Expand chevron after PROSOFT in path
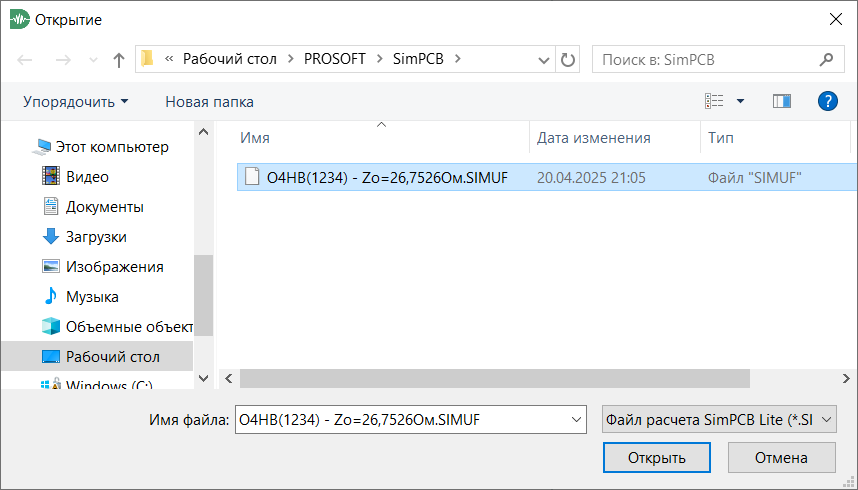 (x=379, y=59)
